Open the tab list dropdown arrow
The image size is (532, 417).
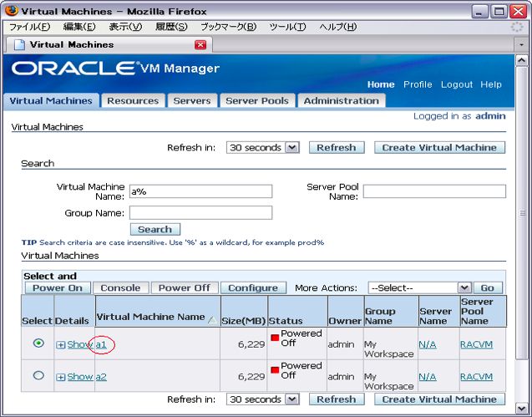[x=521, y=44]
